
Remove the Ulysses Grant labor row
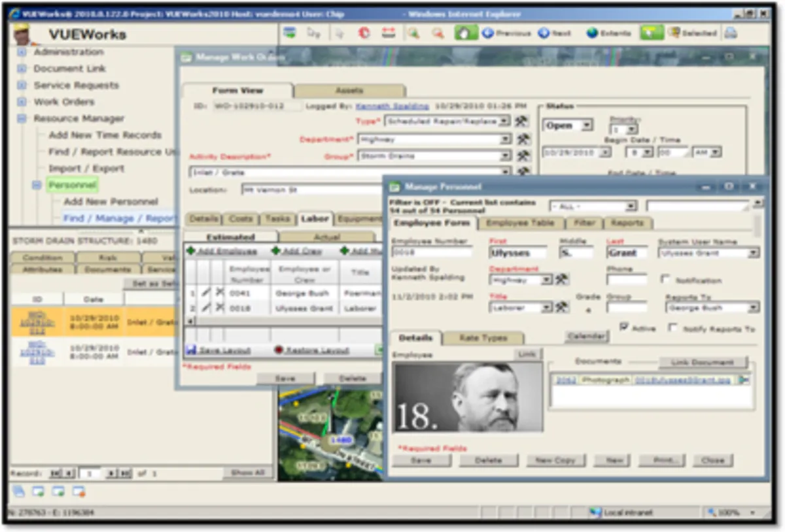pyautogui.click(x=220, y=308)
